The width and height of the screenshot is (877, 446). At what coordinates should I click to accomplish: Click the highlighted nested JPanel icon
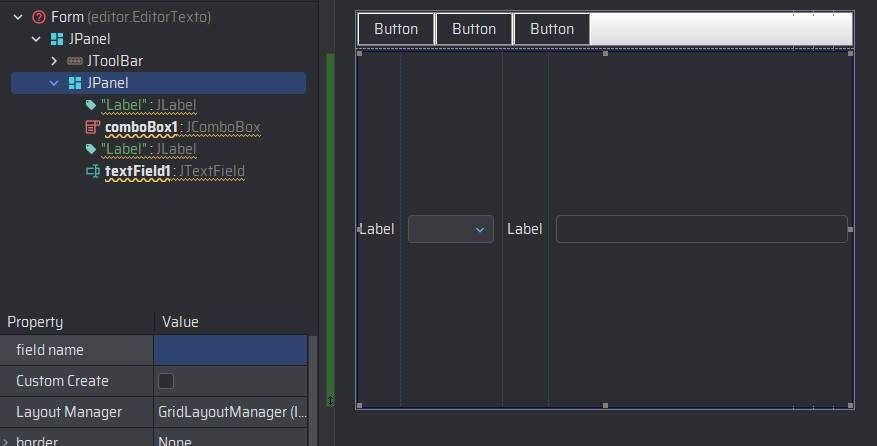(x=75, y=83)
